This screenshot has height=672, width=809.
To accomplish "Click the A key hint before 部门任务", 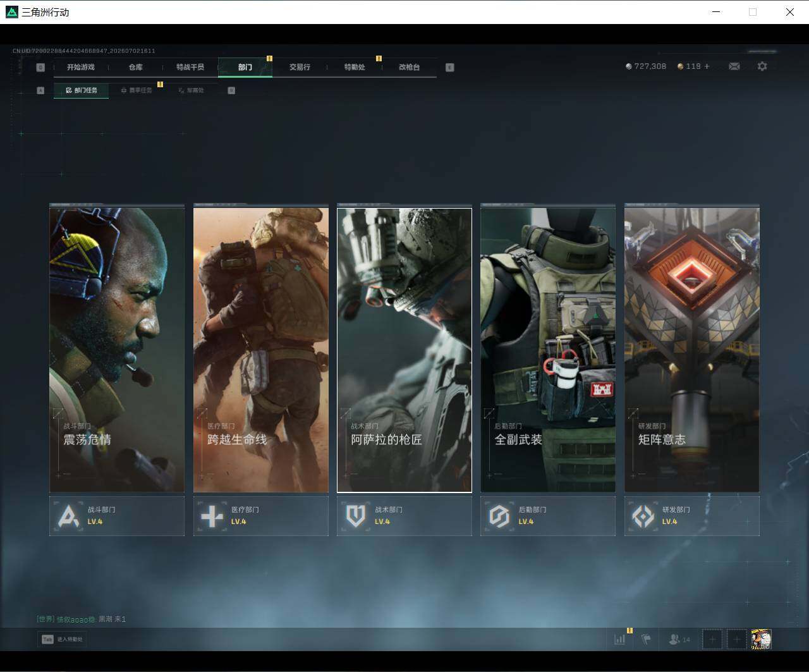I will tap(40, 90).
